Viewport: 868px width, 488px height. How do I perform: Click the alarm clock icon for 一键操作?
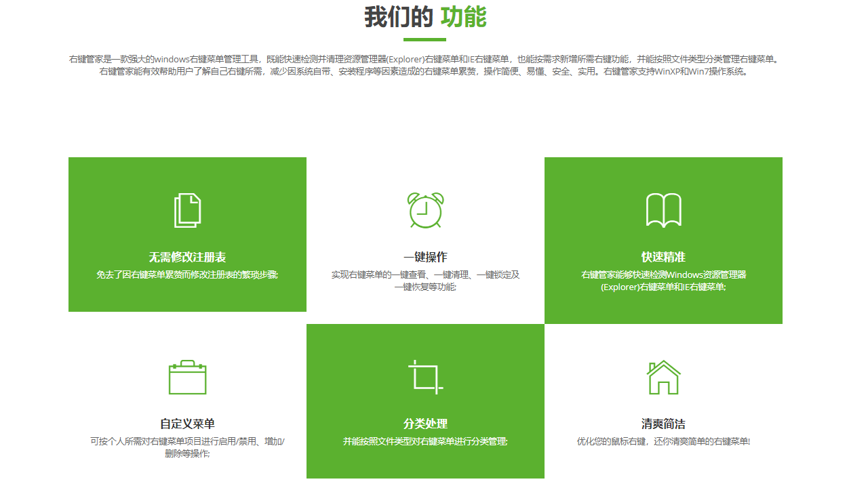(x=425, y=210)
